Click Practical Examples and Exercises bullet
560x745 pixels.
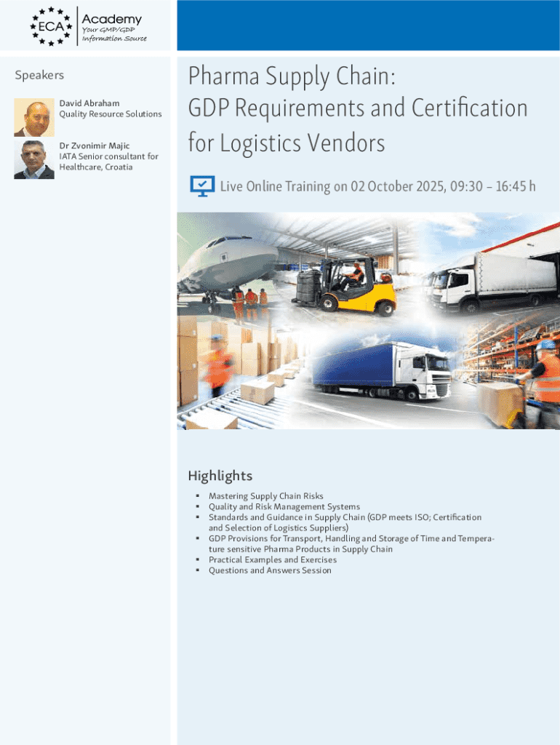point(272,559)
